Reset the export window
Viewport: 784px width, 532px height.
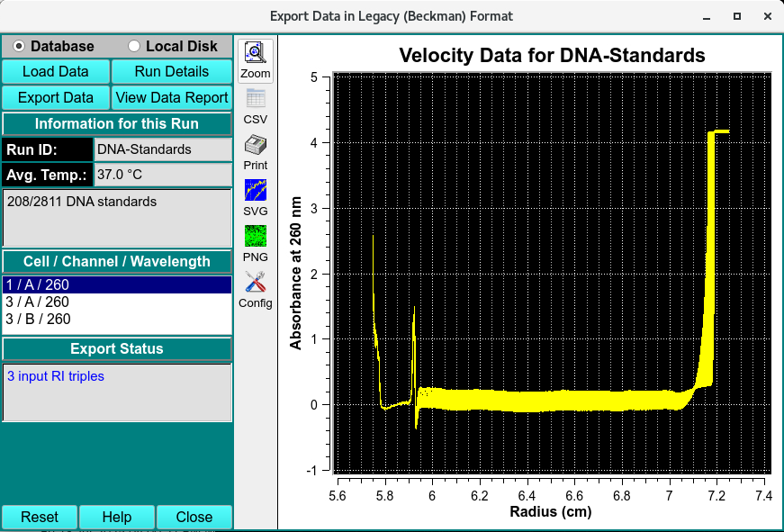40,518
